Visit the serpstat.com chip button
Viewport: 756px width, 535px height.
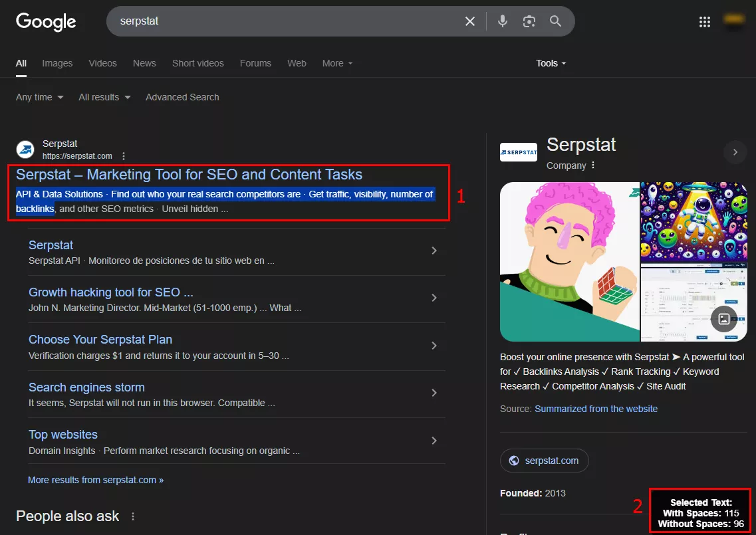544,461
